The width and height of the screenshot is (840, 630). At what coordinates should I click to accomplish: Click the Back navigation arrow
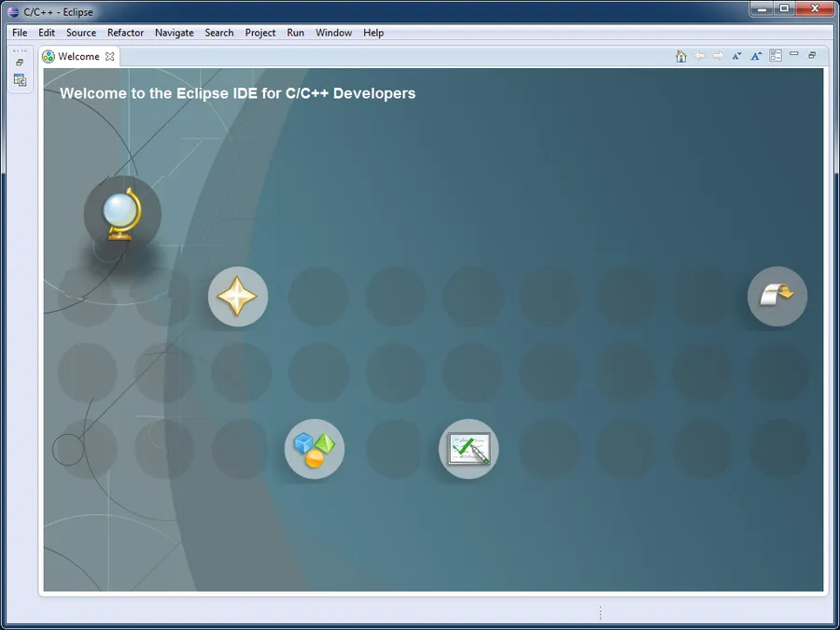click(700, 56)
